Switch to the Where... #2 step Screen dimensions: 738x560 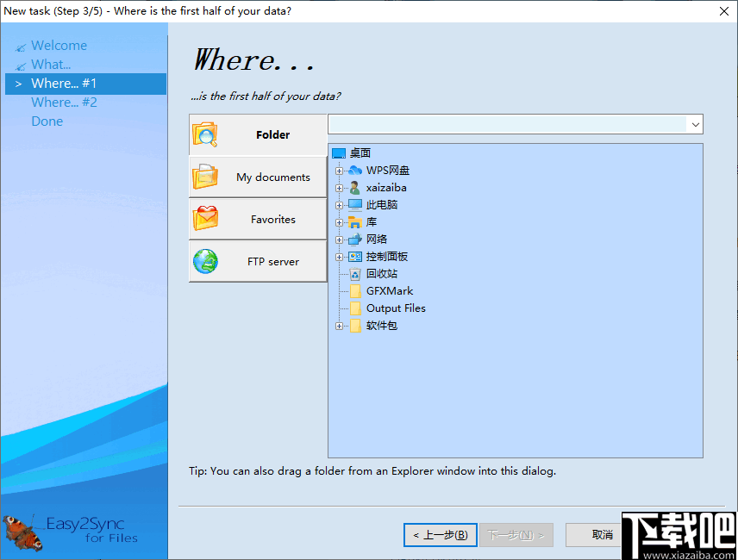(x=64, y=102)
